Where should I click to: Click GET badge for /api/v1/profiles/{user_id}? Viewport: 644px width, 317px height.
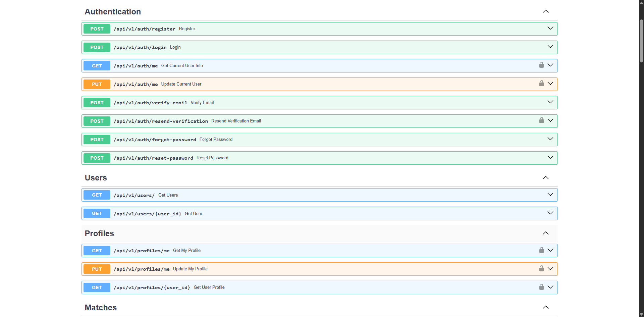click(97, 287)
